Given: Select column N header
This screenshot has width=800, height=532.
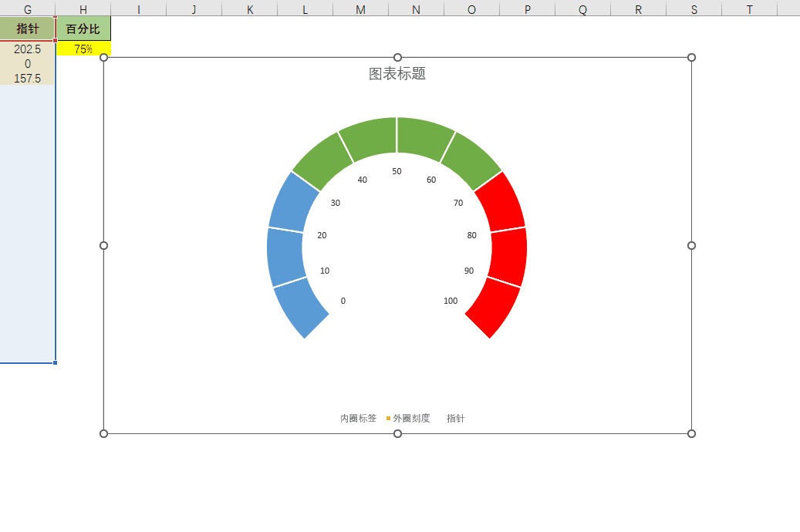Looking at the screenshot, I should pos(416,9).
